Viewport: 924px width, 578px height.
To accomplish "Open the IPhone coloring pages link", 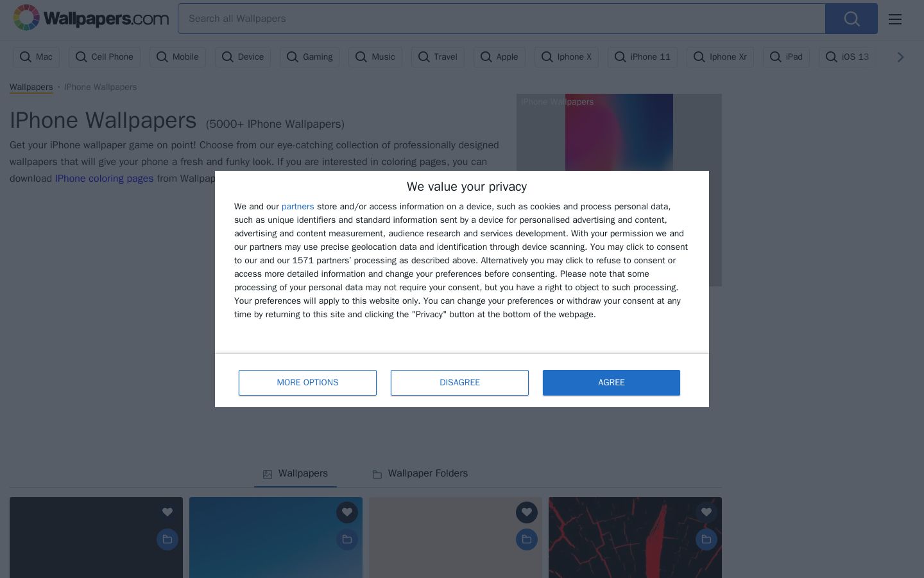I will [x=104, y=179].
